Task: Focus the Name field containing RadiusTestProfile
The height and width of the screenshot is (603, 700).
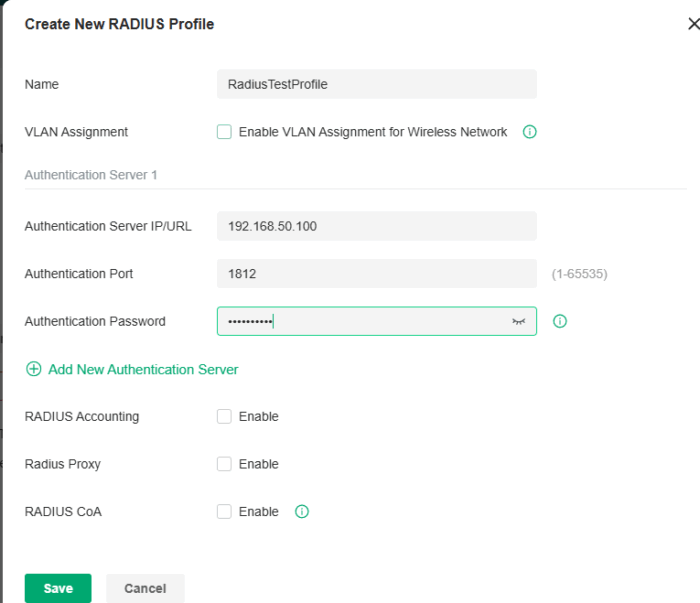Action: tap(376, 84)
